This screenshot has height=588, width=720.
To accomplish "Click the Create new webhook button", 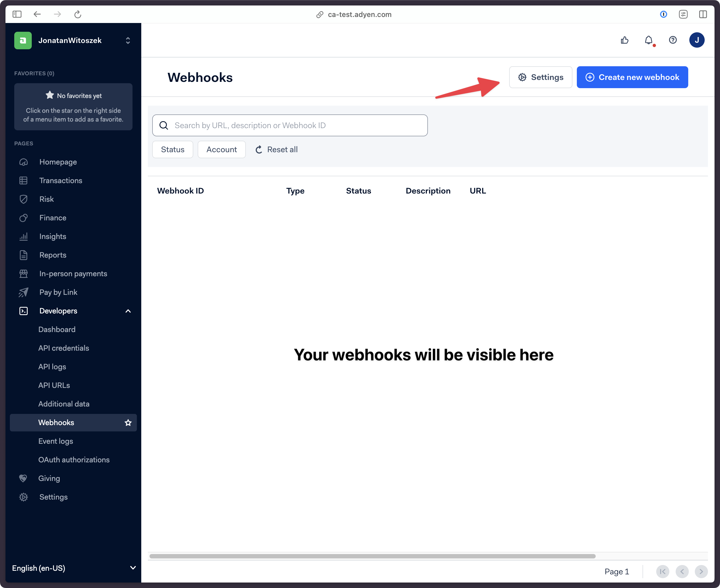I will click(632, 77).
